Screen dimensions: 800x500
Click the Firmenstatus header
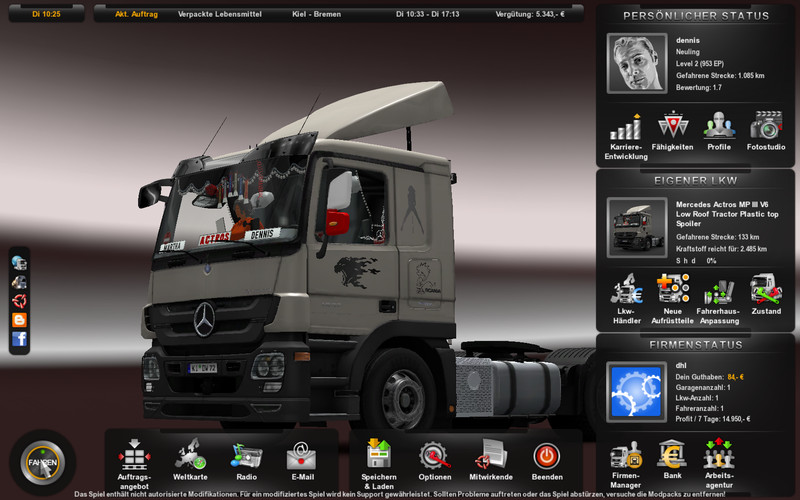[696, 345]
